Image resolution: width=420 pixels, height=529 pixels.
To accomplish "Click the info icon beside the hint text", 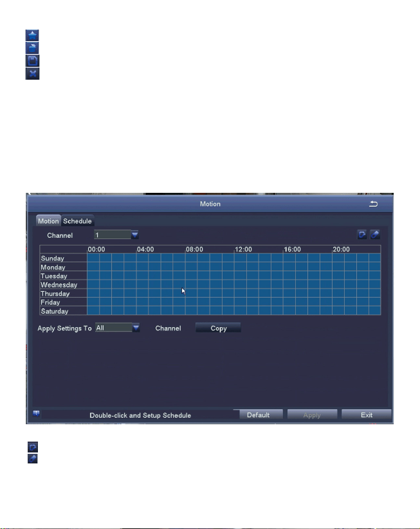I will pos(36,413).
